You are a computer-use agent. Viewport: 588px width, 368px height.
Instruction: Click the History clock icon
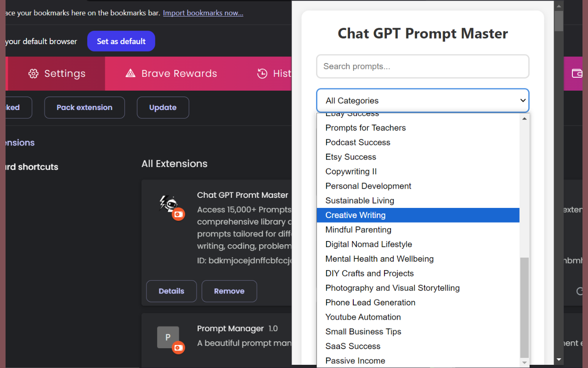[262, 74]
